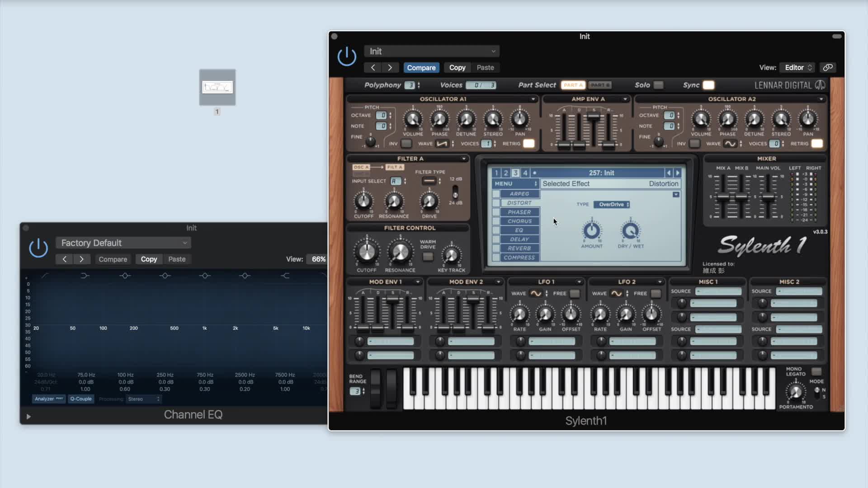Click the link icon next to Editor view
Viewport: 868px width, 488px height.
(x=828, y=67)
